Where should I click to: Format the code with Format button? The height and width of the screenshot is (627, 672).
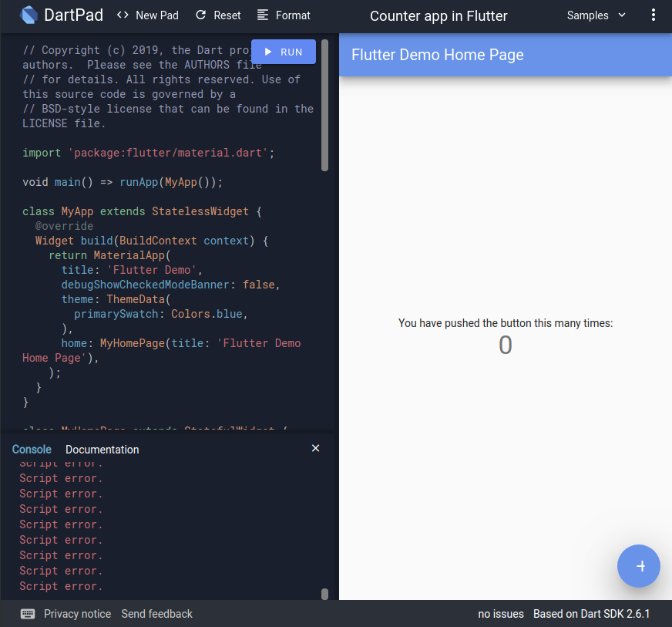click(284, 15)
